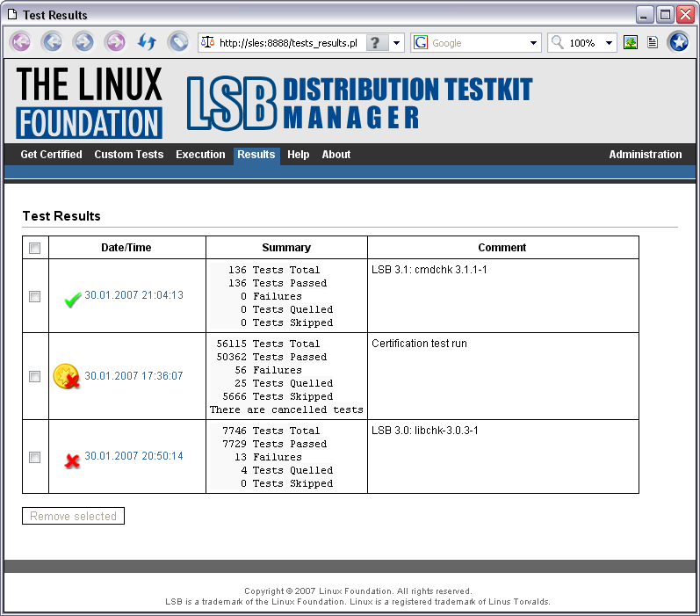The height and width of the screenshot is (616, 700).
Task: Select the Results tab
Action: (256, 155)
